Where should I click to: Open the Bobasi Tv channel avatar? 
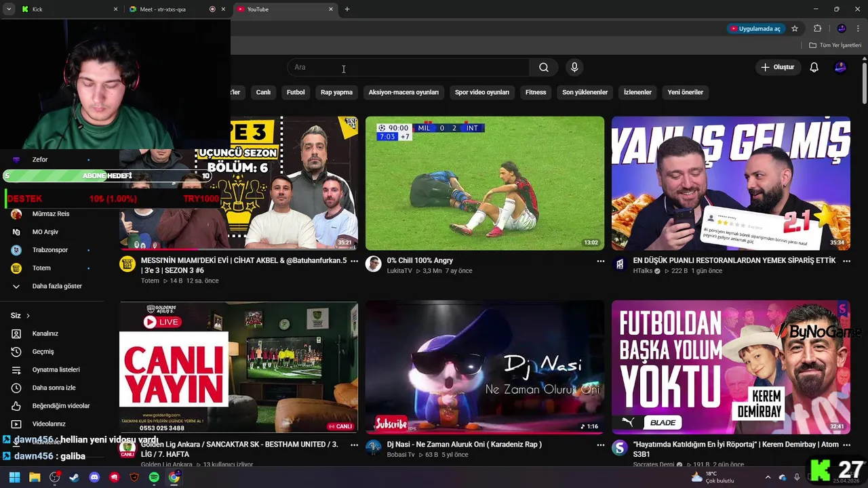click(374, 448)
